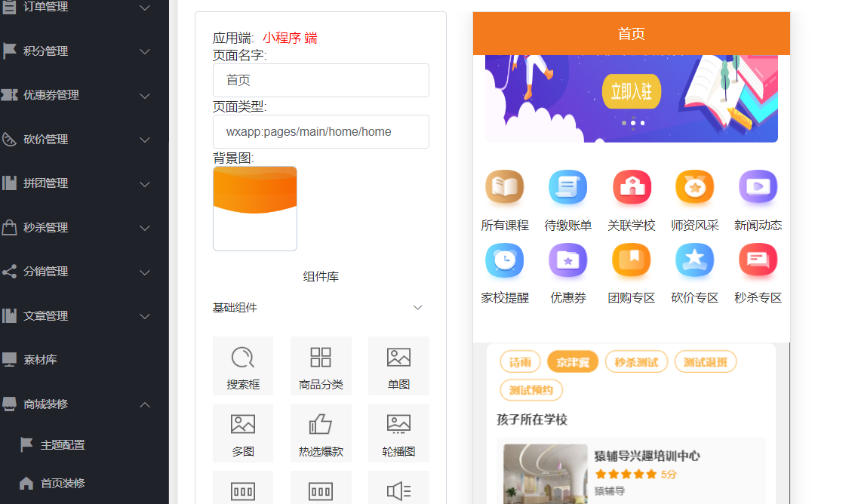
Task: Click the 页面名字 input field
Action: [321, 80]
